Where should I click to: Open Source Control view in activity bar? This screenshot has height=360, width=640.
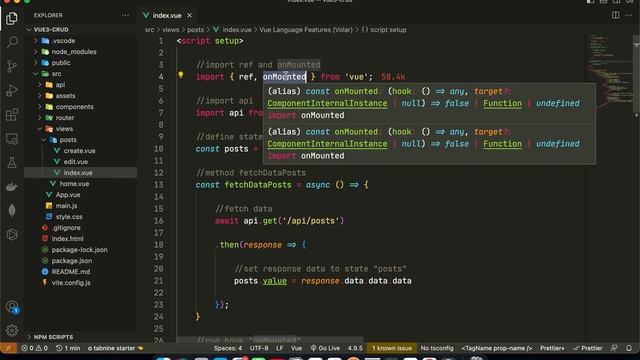[12, 66]
